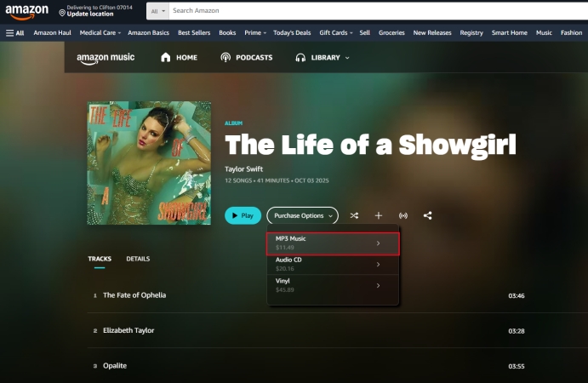Open Fashion link
Image resolution: width=588 pixels, height=383 pixels.
[x=571, y=33]
